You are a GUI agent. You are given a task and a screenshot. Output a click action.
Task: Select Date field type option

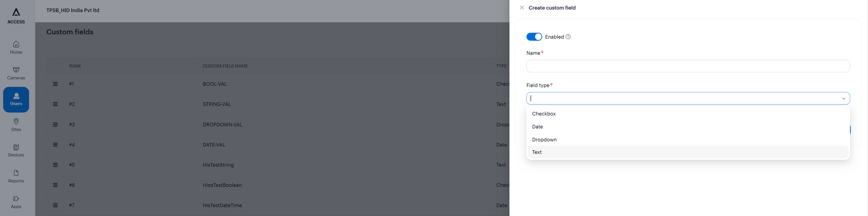coord(688,127)
